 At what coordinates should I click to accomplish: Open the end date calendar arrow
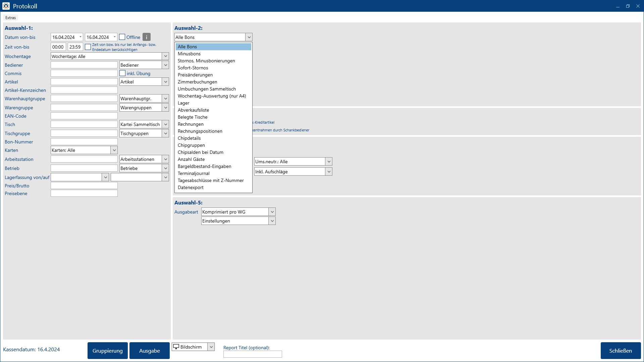[x=115, y=37]
